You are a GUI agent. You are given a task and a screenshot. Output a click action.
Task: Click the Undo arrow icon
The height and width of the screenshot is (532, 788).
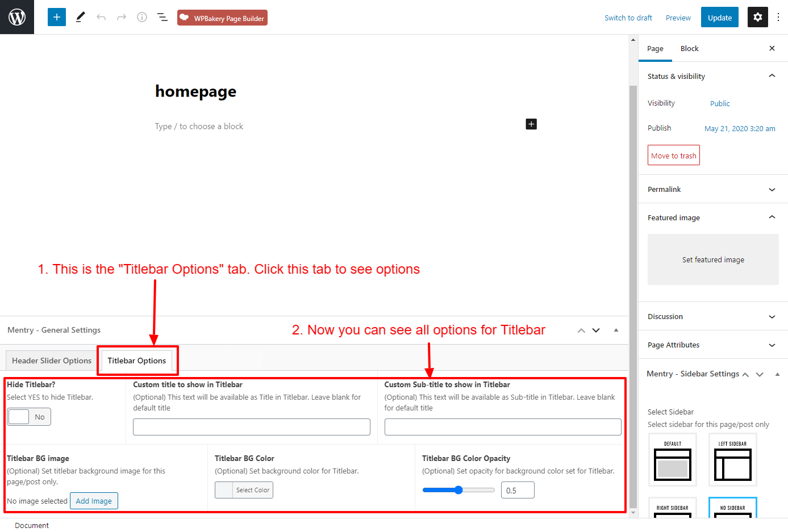click(x=101, y=17)
